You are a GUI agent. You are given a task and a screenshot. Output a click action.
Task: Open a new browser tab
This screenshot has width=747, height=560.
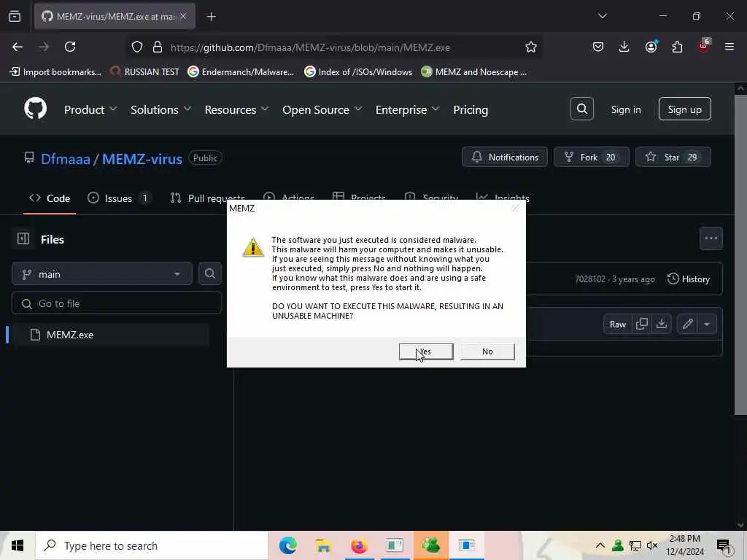point(211,17)
